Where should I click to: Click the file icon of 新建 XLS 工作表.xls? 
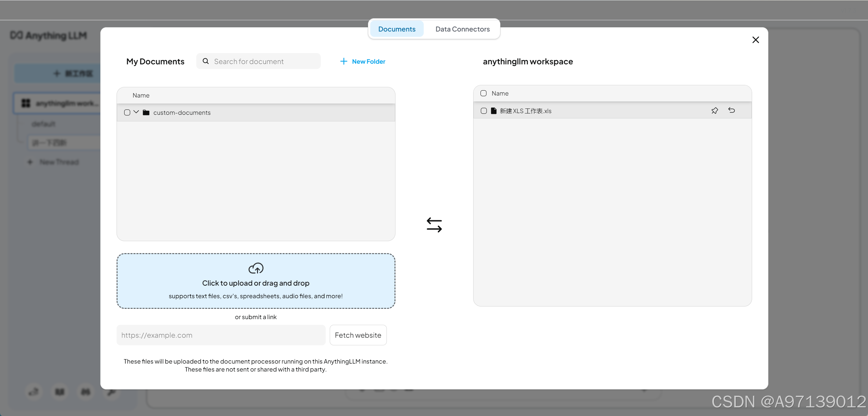(494, 111)
